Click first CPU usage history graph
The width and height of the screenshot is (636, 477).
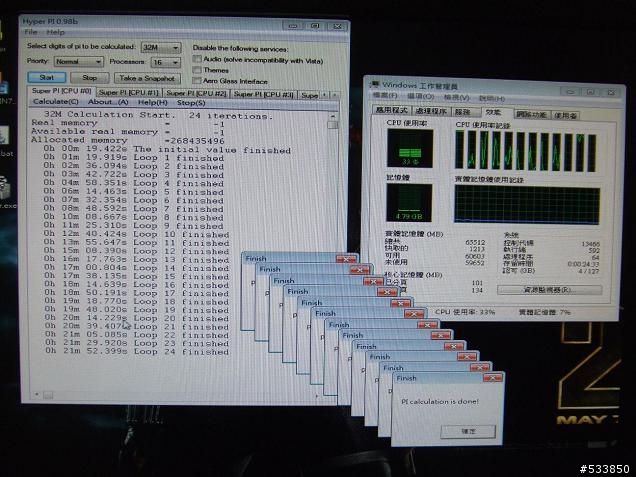coord(459,149)
